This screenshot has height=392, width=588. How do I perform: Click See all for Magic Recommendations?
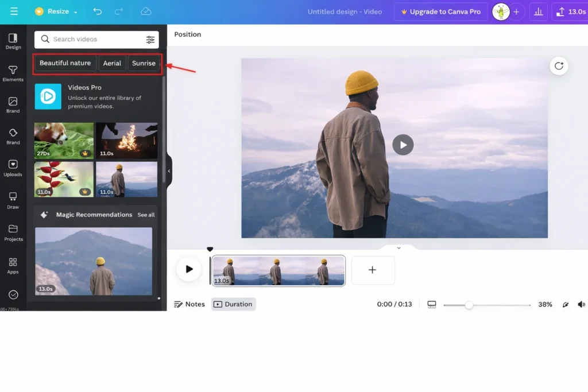tap(146, 215)
